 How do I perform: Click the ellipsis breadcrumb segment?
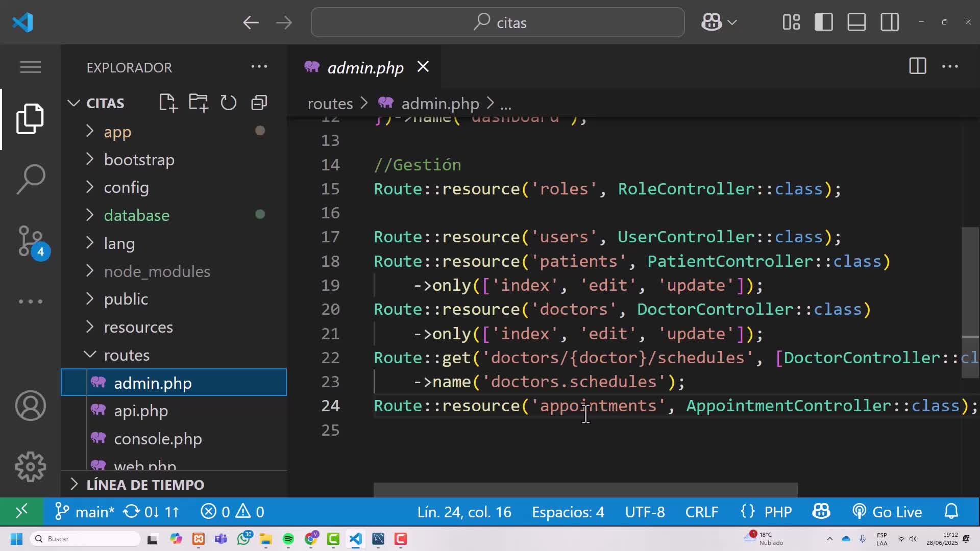coord(506,104)
